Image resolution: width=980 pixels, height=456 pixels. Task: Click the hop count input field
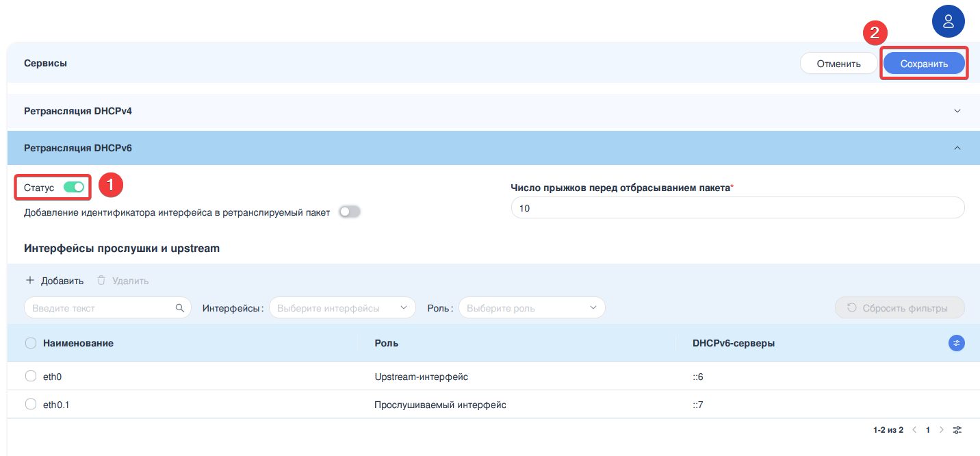(x=737, y=208)
